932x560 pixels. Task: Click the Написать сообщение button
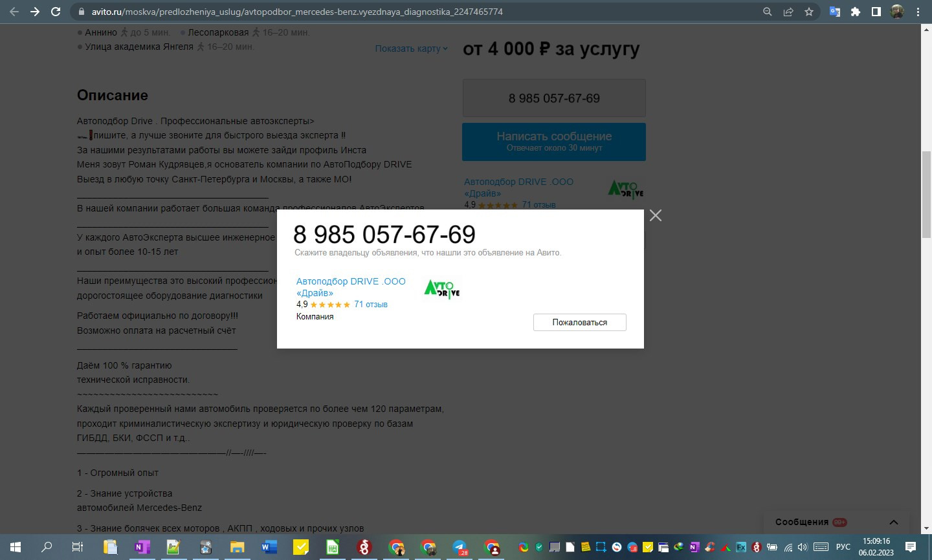point(554,142)
